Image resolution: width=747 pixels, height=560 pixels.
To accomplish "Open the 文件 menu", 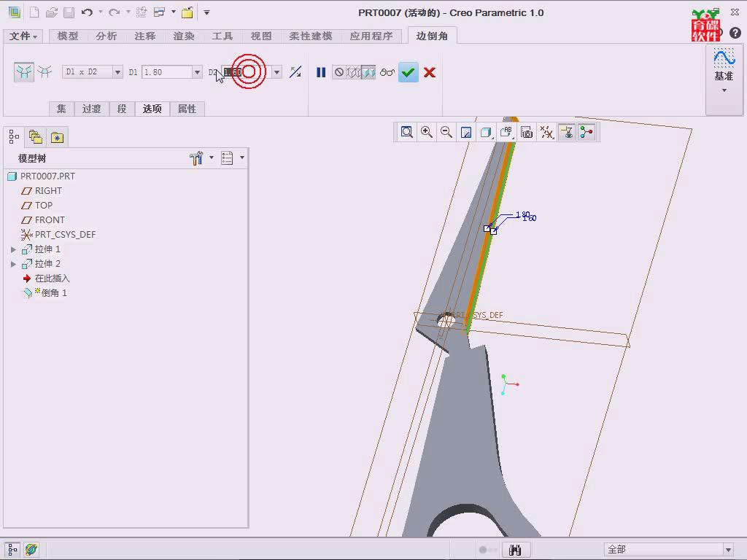I will point(23,36).
